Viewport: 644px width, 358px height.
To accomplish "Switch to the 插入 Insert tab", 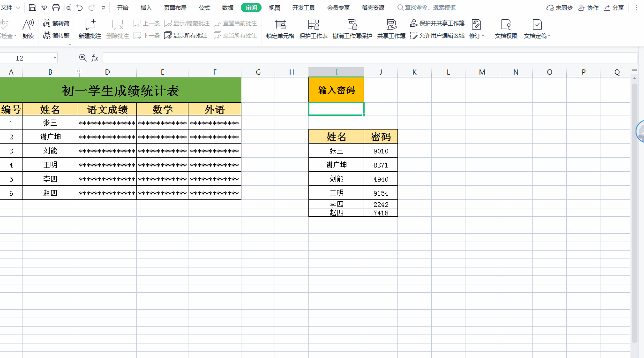I will click(146, 8).
